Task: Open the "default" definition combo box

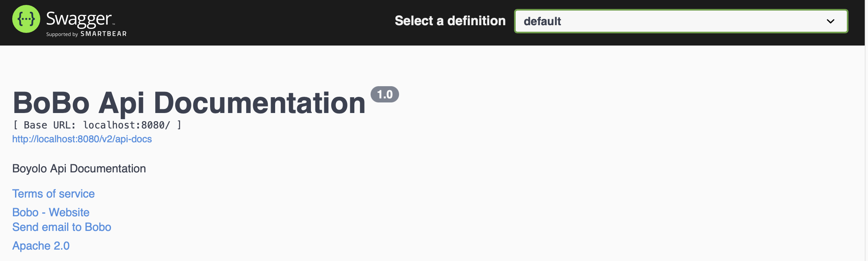Action: click(x=681, y=21)
